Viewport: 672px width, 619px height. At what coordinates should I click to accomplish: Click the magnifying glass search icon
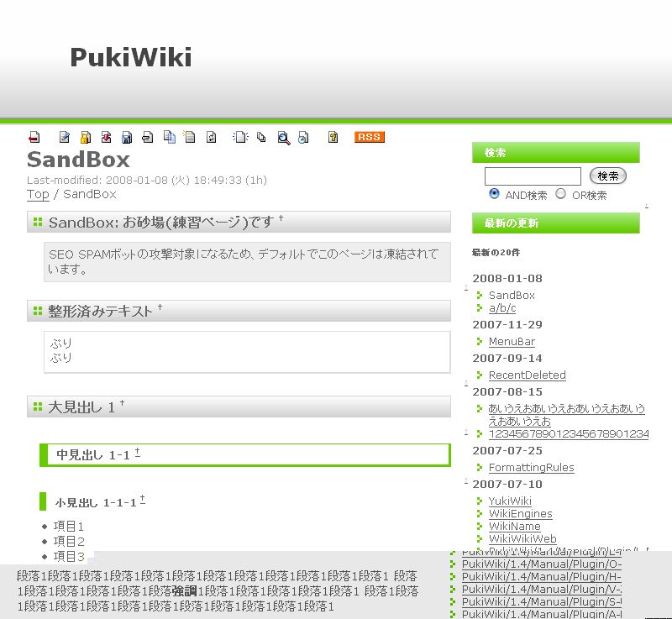[x=283, y=138]
